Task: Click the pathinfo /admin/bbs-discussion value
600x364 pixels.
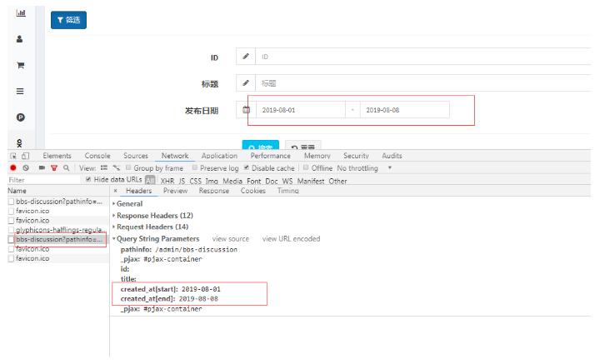Action: [197, 250]
